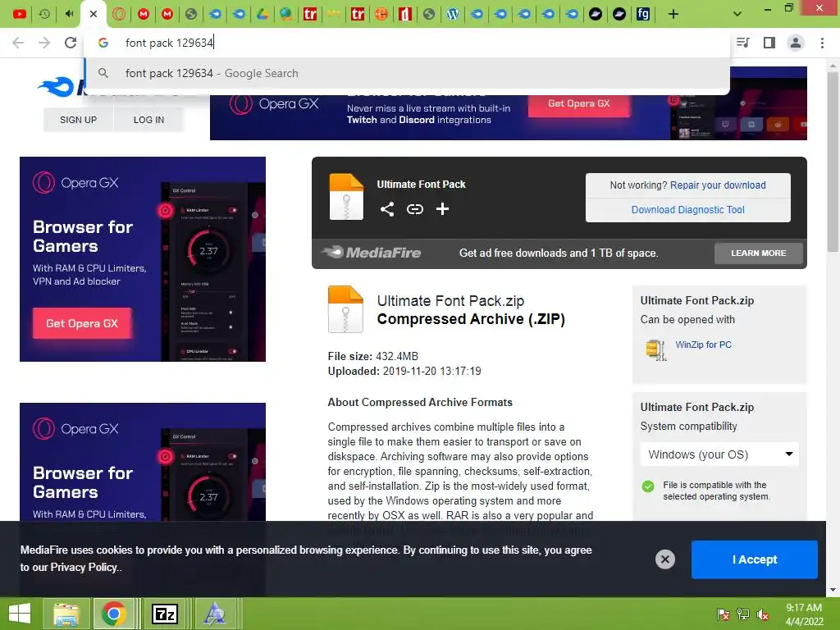The image size is (840, 630).
Task: Click Get Opera GX in top banner
Action: [578, 104]
